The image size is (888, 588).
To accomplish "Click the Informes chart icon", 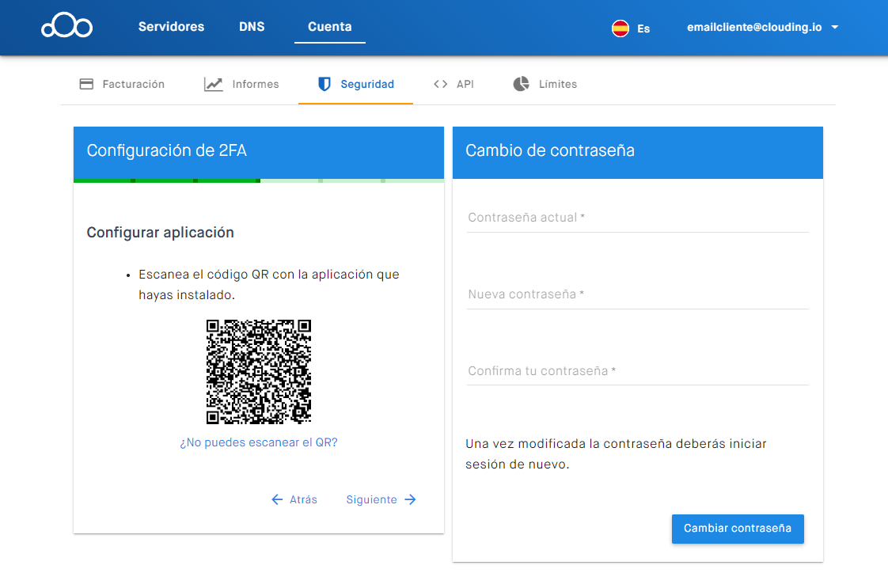I will pos(214,85).
